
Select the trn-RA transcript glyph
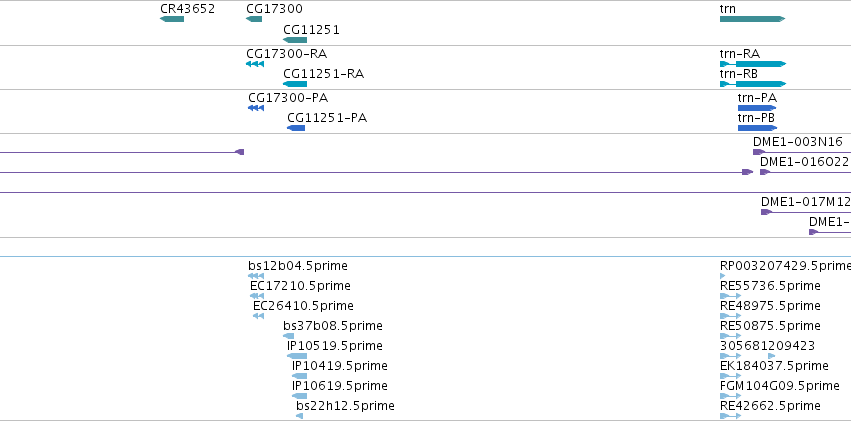753,64
